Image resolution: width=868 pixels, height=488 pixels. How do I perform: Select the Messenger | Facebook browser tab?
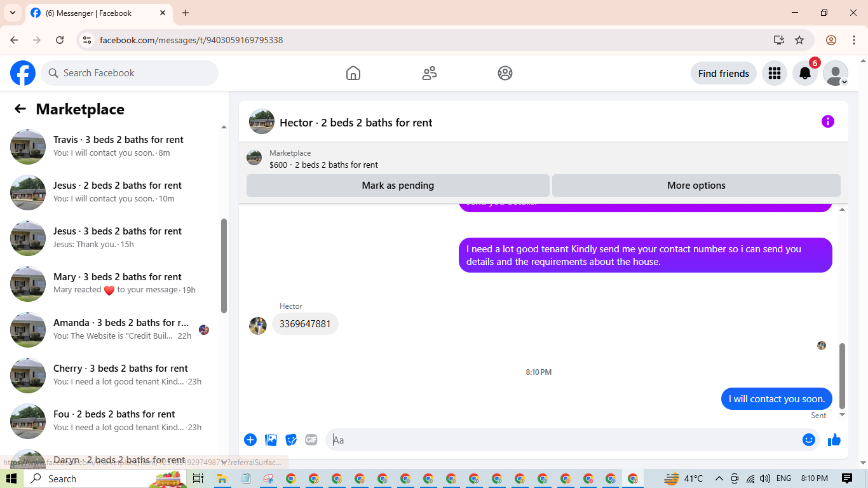(x=98, y=13)
